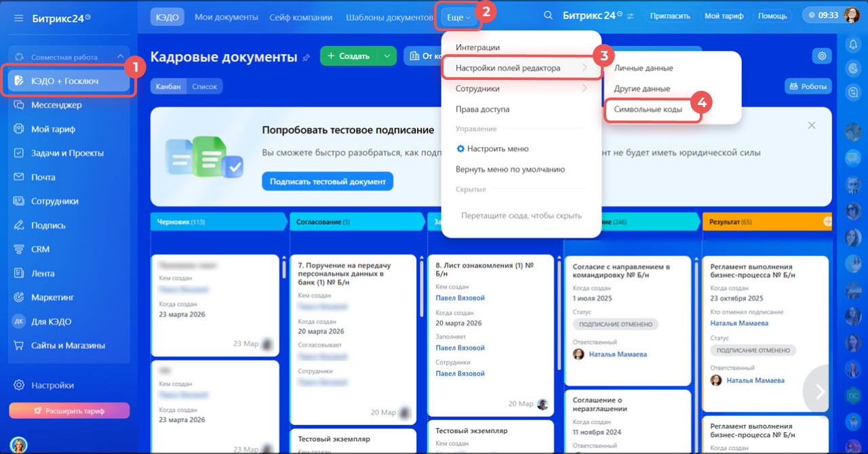Pin Кадровые документы page with pin icon

click(x=307, y=58)
